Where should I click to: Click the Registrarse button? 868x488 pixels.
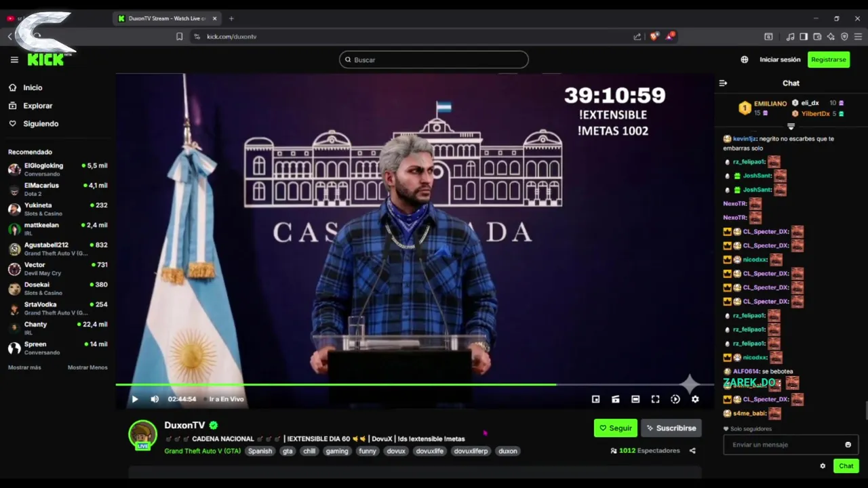tap(829, 60)
